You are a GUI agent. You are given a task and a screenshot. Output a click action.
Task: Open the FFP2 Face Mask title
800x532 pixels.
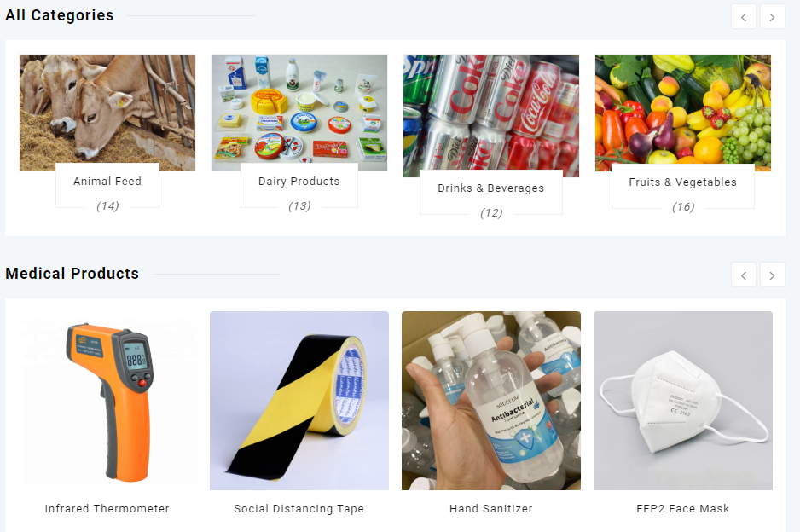click(x=682, y=508)
